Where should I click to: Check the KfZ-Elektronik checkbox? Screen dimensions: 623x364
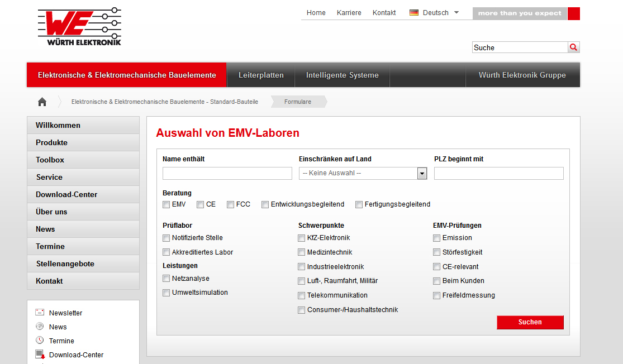tap(301, 238)
